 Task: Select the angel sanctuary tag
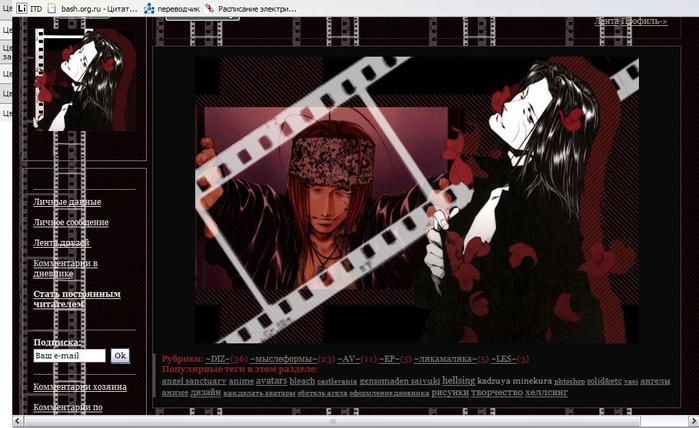(x=194, y=381)
